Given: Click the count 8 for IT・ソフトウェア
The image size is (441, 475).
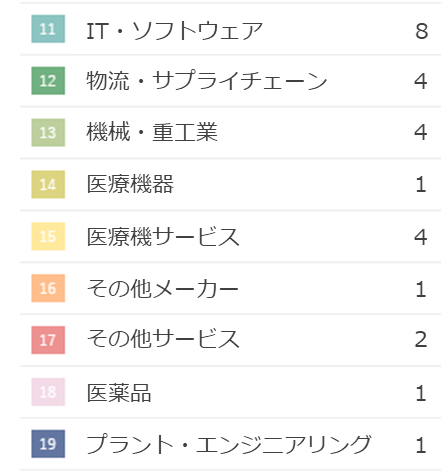Looking at the screenshot, I should 421,31.
